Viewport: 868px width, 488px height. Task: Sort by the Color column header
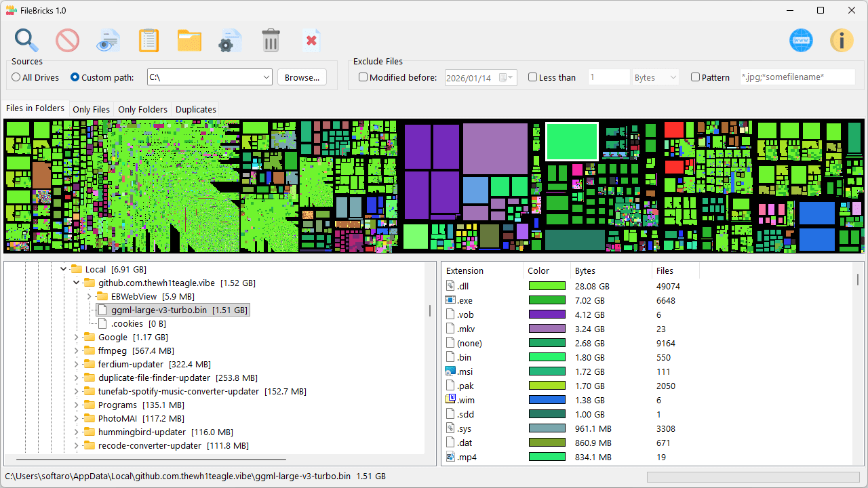547,270
